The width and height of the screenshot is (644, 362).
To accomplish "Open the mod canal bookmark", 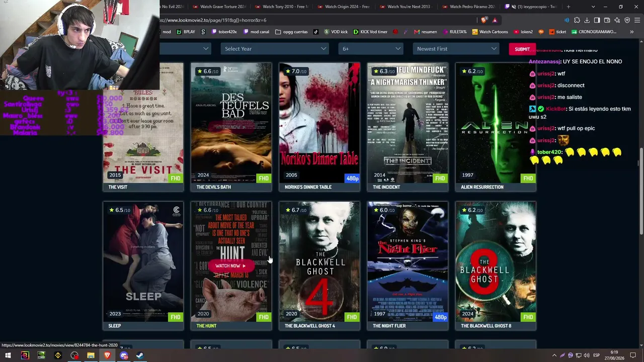I will pos(256,32).
